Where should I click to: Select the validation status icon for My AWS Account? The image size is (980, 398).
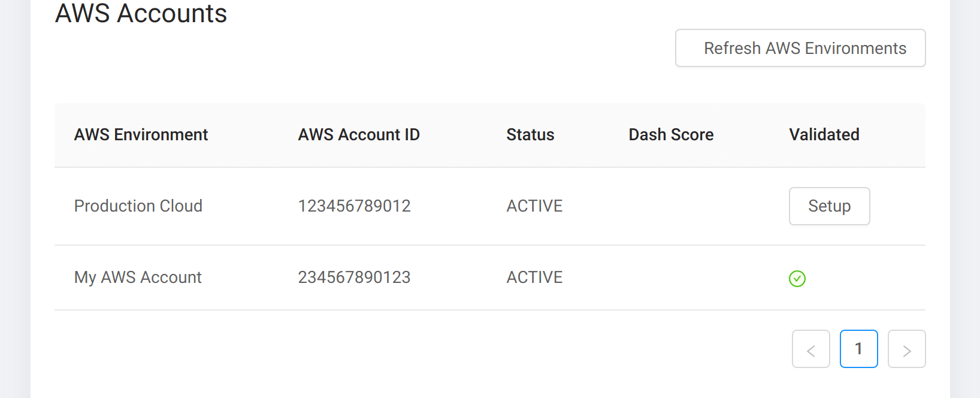[797, 278]
